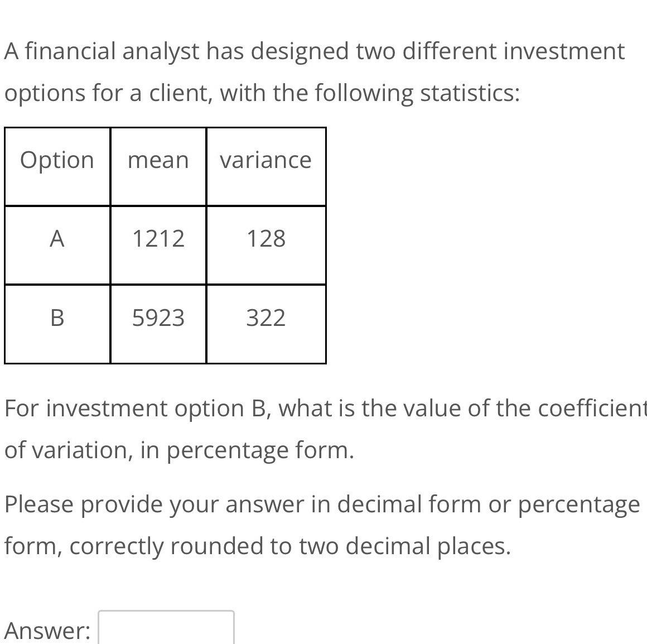Click the Answer label text
Image resolution: width=647 pixels, height=644 pixels.
pyautogui.click(x=47, y=631)
